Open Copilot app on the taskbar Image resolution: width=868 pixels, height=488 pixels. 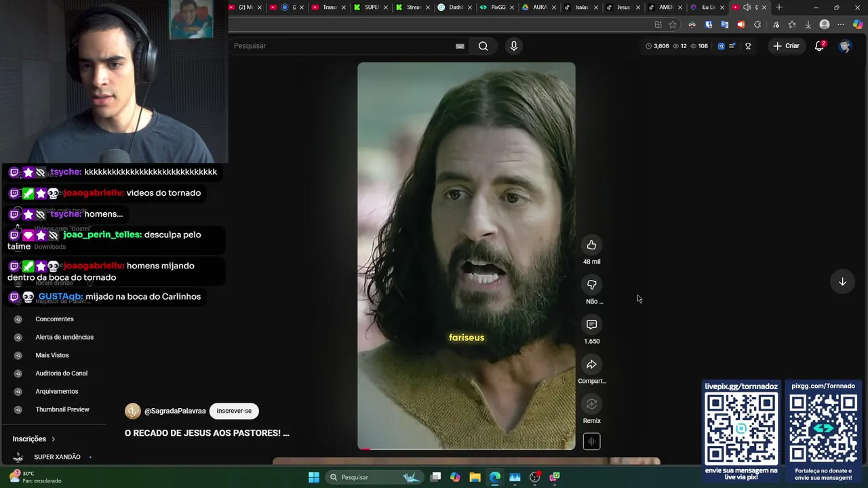point(455,477)
